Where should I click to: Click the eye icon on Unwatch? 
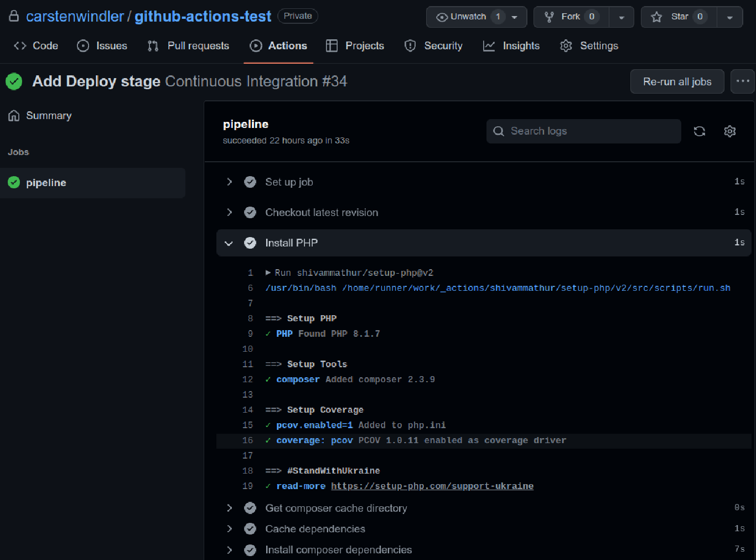tap(442, 17)
